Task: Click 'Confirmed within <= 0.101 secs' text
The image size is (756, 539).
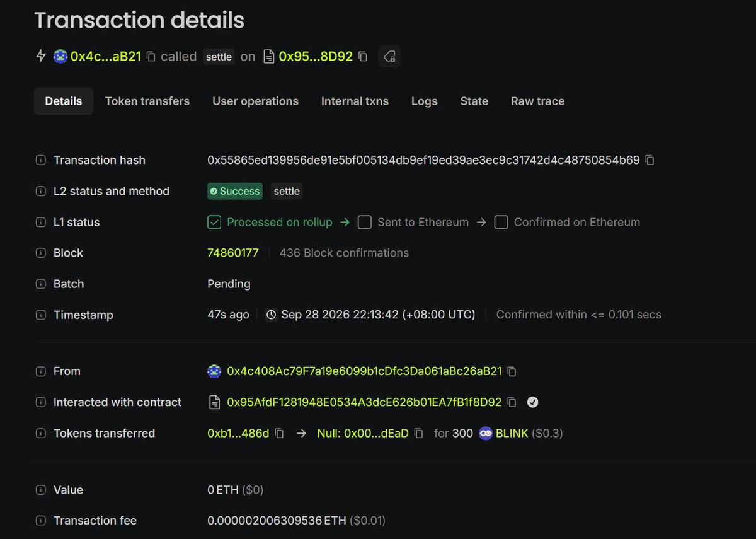Action: [579, 315]
